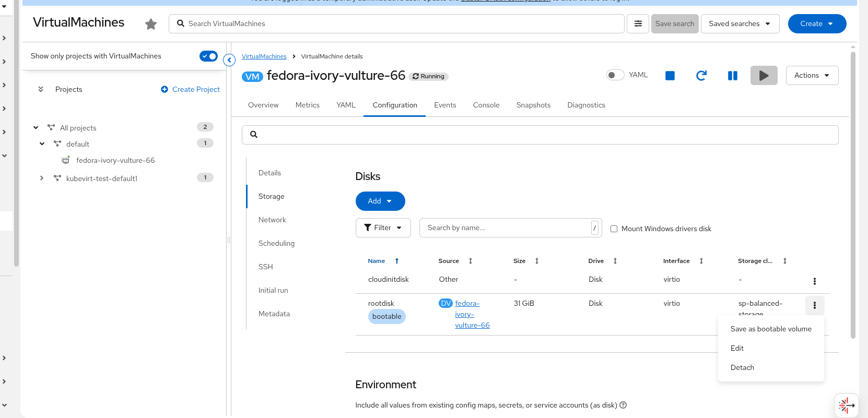Click the disabled Start play button
The image size is (868, 418).
764,75
